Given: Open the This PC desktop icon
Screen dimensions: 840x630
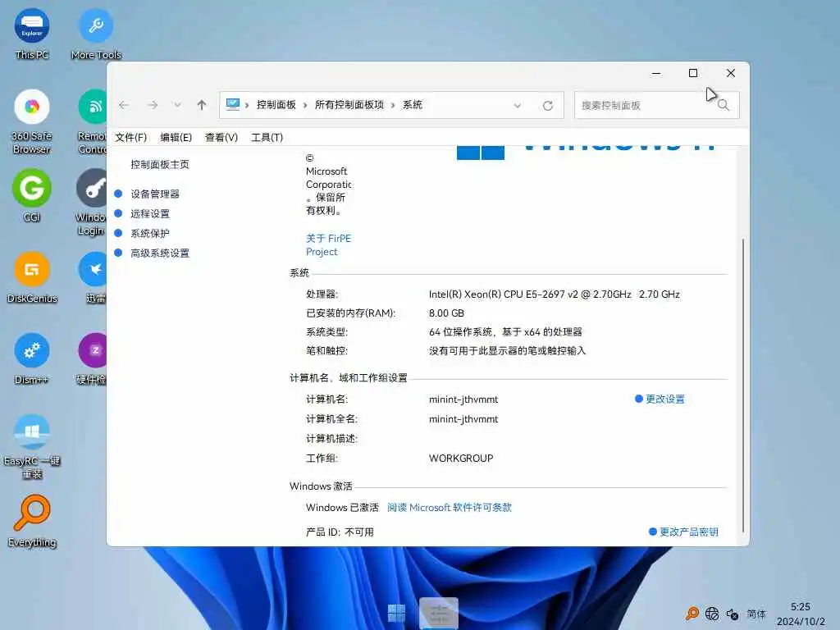Looking at the screenshot, I should 32,33.
